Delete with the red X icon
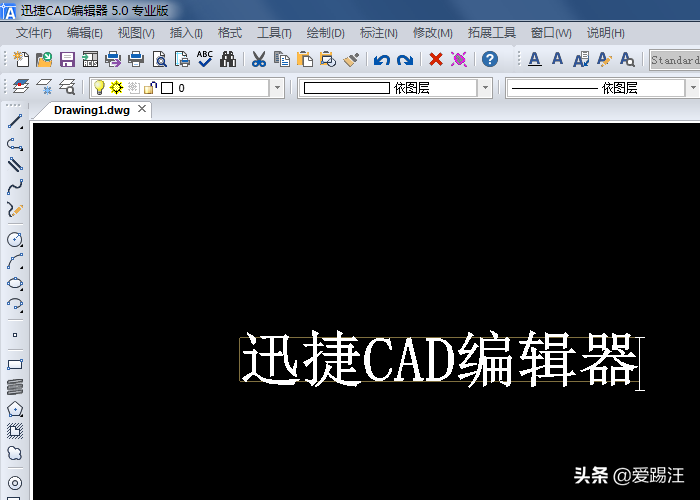700x500 pixels. 436,59
